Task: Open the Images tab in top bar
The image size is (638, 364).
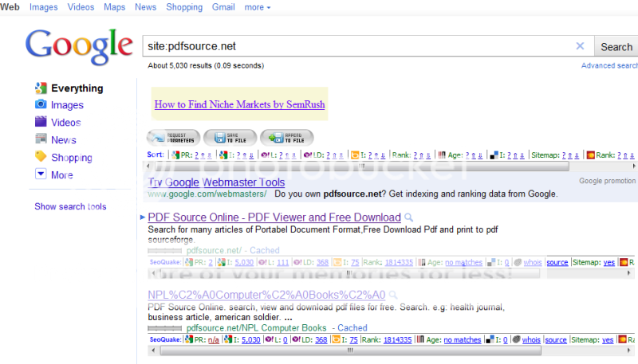Action: click(x=44, y=7)
